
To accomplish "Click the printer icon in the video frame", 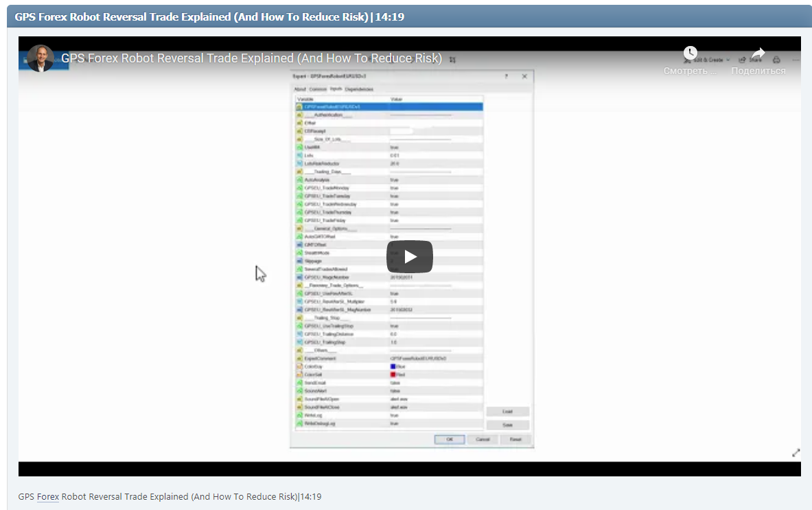I will (x=776, y=60).
